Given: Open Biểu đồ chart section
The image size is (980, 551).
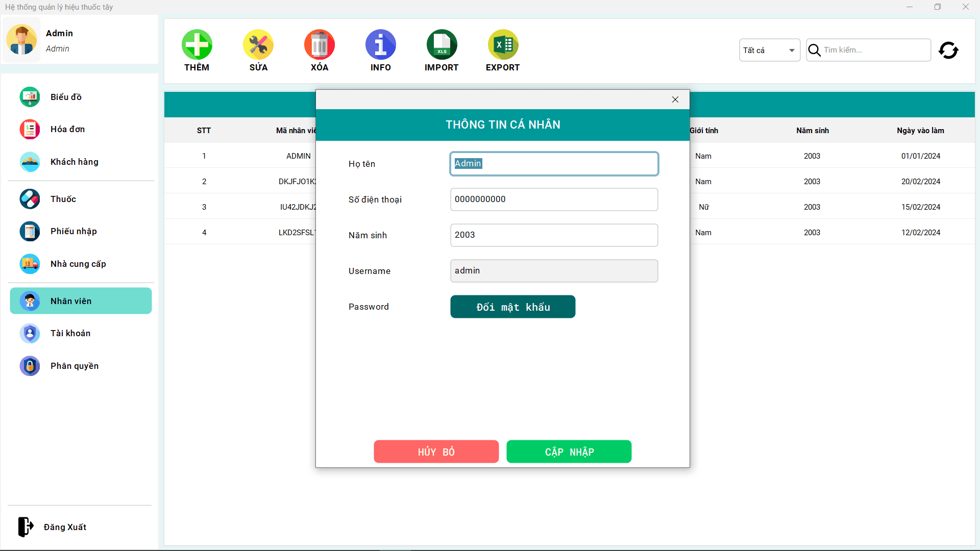Looking at the screenshot, I should click(65, 96).
